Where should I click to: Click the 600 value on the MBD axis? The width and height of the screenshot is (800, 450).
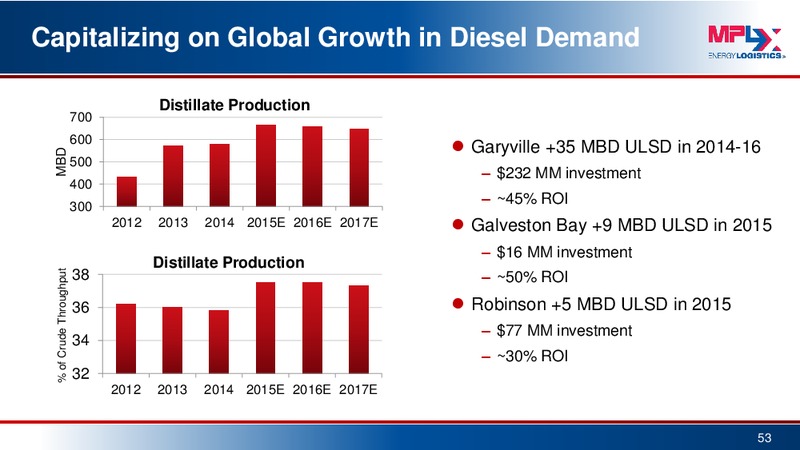(x=81, y=140)
